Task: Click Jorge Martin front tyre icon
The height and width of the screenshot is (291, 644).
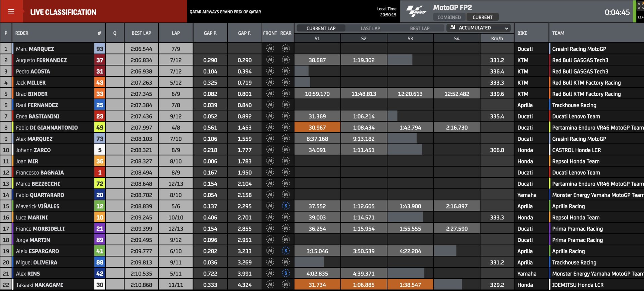Action: (x=270, y=240)
